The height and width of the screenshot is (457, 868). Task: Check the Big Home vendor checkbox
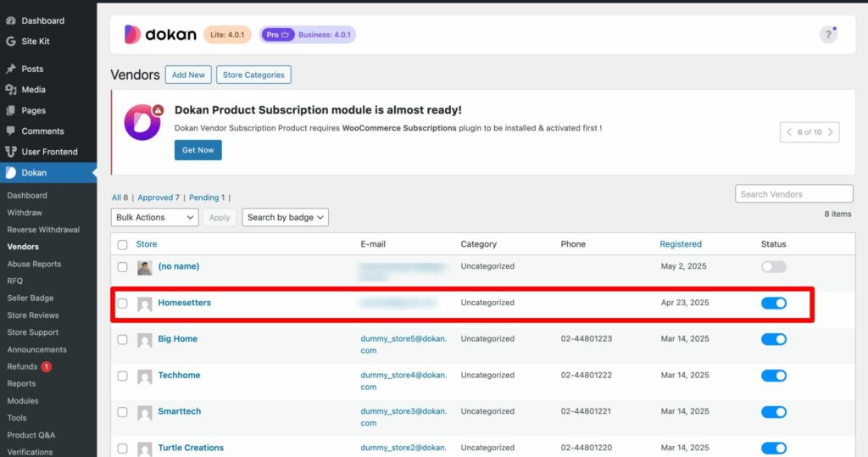pos(123,339)
